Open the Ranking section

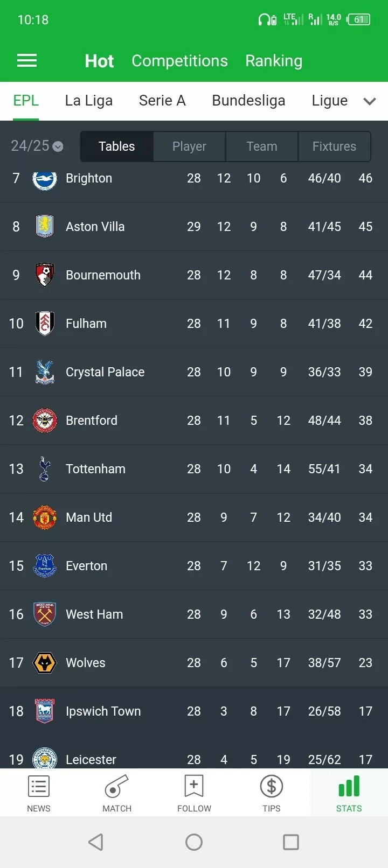(x=274, y=61)
